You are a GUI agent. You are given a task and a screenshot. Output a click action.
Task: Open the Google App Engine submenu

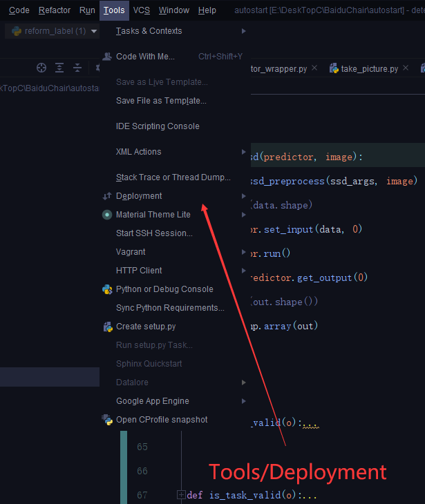[x=175, y=401]
